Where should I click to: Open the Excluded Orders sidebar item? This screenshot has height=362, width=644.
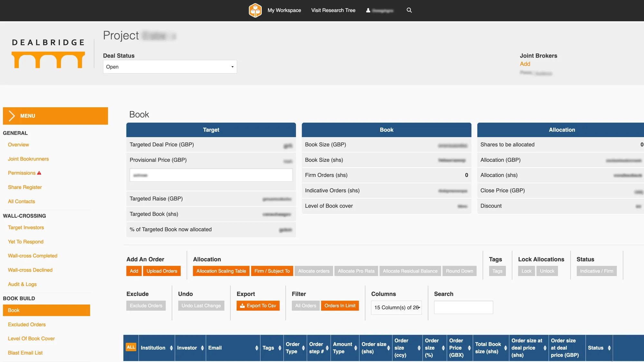pos(27,325)
